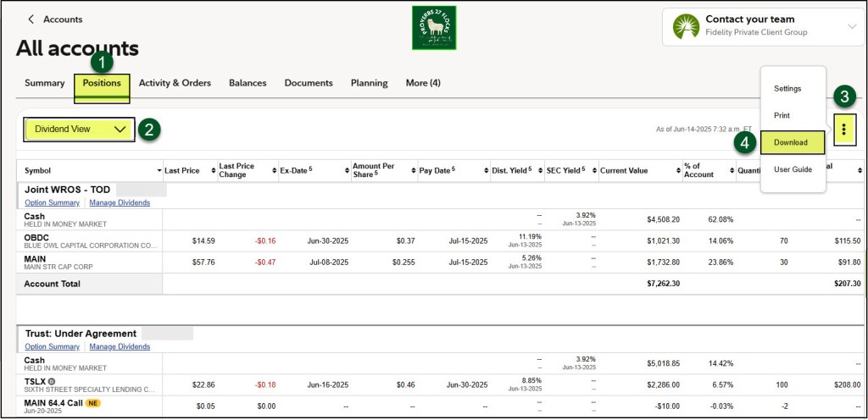This screenshot has height=420, width=868.
Task: Open the three-dot more options menu
Action: (843, 130)
